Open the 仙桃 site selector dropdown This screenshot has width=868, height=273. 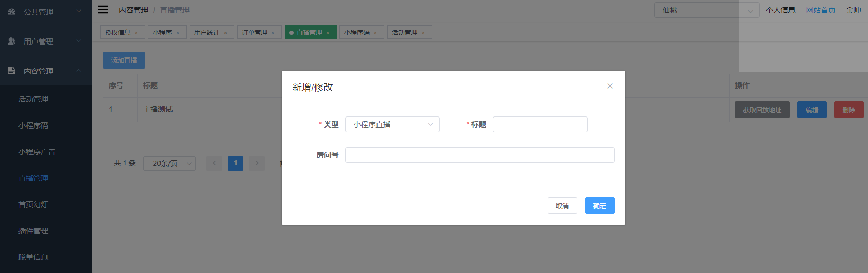pyautogui.click(x=706, y=10)
